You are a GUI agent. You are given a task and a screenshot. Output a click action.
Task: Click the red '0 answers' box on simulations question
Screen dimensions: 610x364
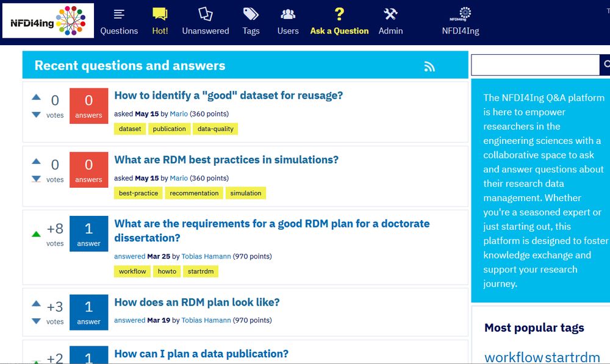tap(88, 170)
